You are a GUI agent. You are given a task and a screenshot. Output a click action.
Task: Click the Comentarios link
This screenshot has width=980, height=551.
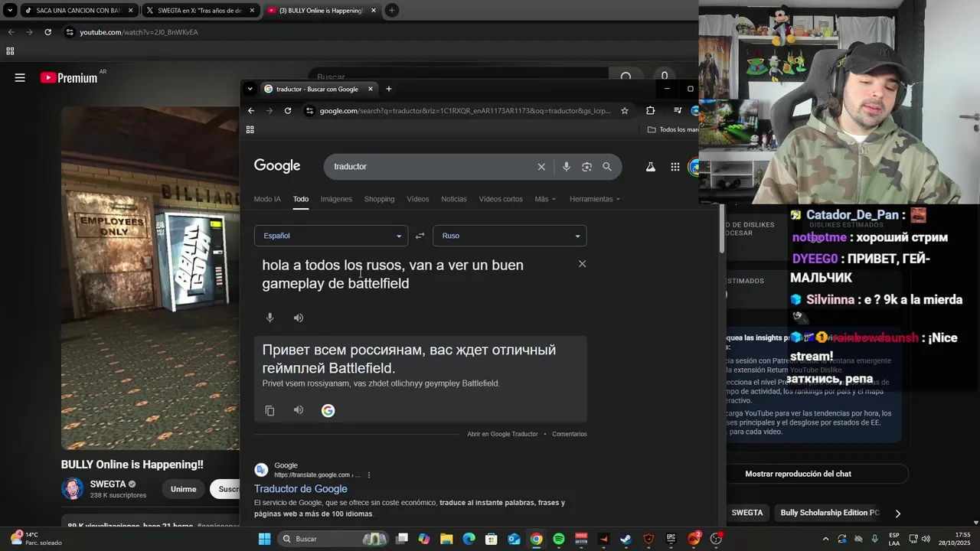[570, 434]
